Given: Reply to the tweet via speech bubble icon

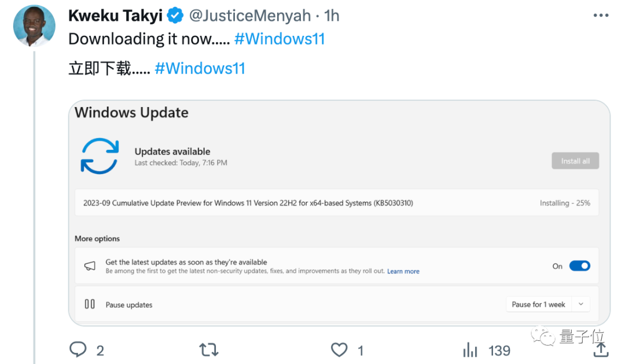Looking at the screenshot, I should point(78,350).
